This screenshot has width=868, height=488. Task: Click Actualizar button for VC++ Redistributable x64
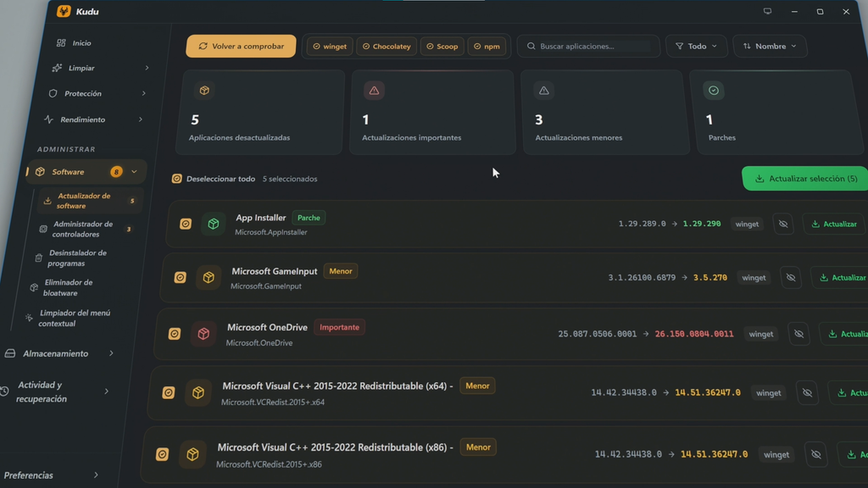click(849, 393)
